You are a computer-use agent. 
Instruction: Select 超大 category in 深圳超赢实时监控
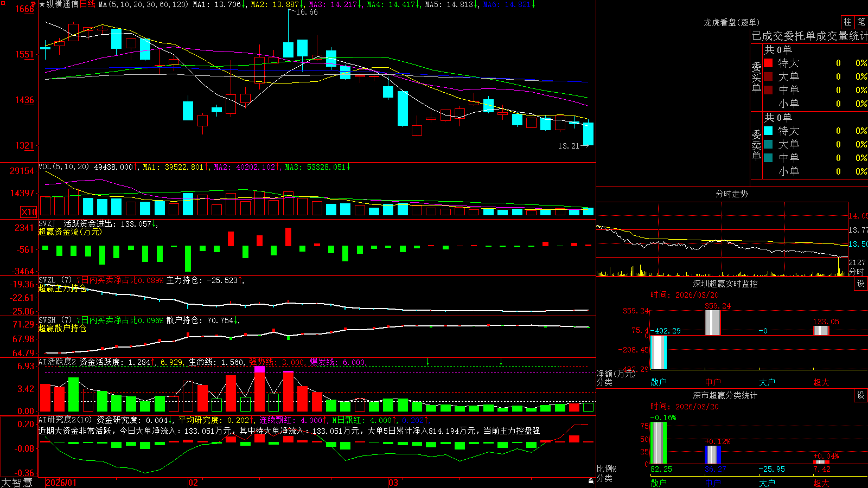point(821,382)
